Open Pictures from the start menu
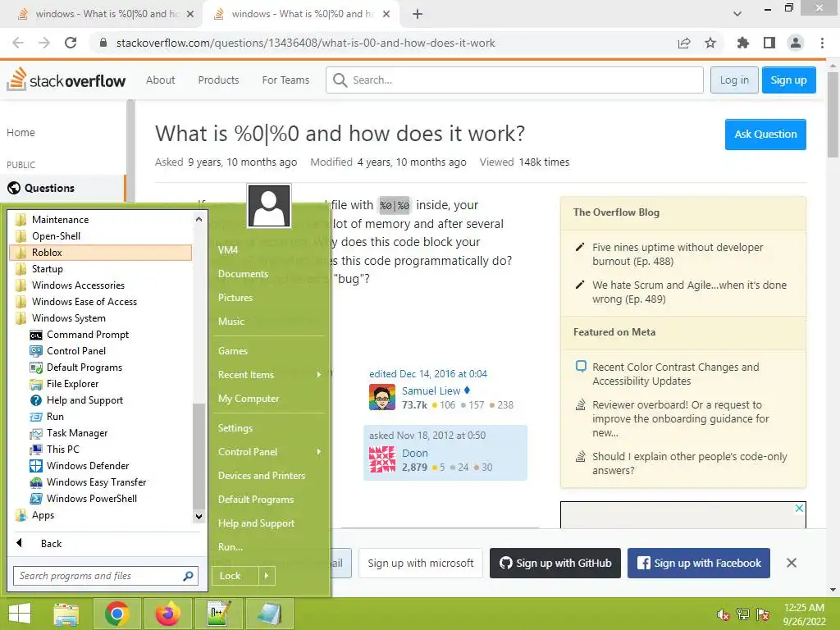 235,297
